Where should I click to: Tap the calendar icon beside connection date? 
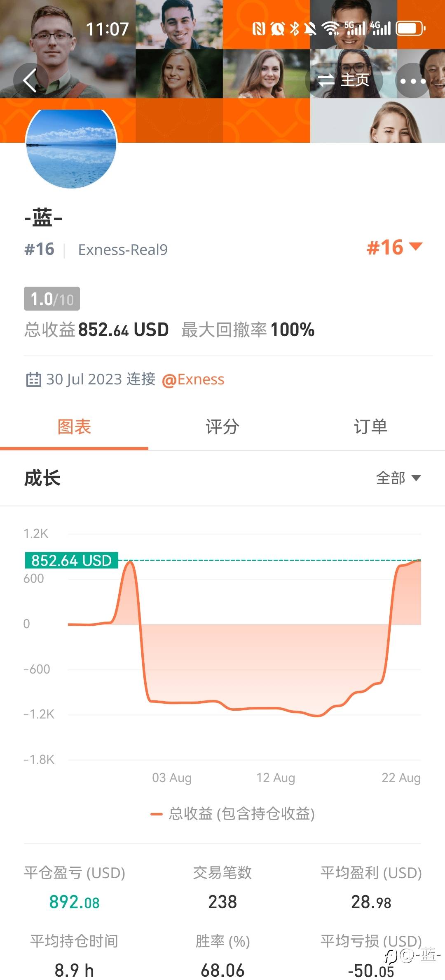33,379
